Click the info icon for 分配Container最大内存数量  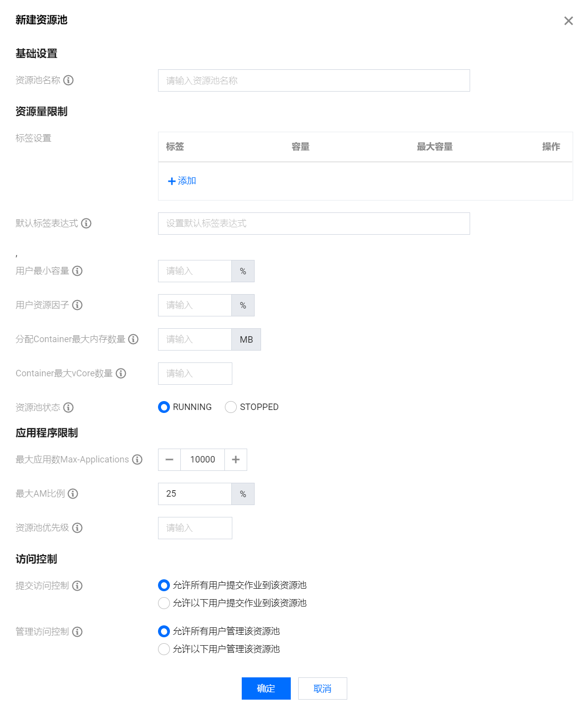(x=133, y=339)
